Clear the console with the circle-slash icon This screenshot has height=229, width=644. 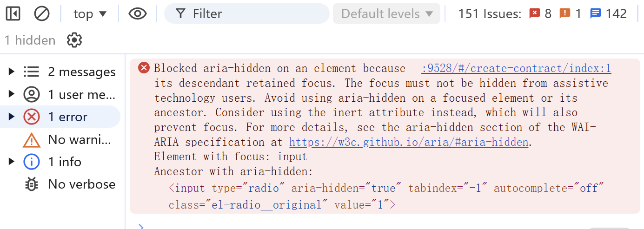point(42,14)
